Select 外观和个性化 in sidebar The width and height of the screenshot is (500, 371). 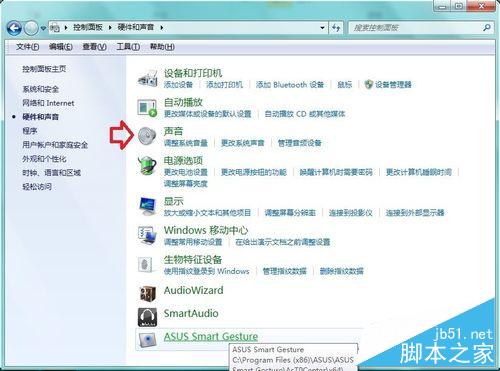coord(44,159)
